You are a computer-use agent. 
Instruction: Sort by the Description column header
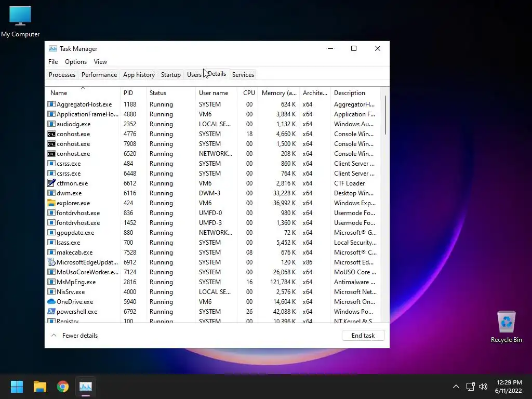click(x=355, y=93)
